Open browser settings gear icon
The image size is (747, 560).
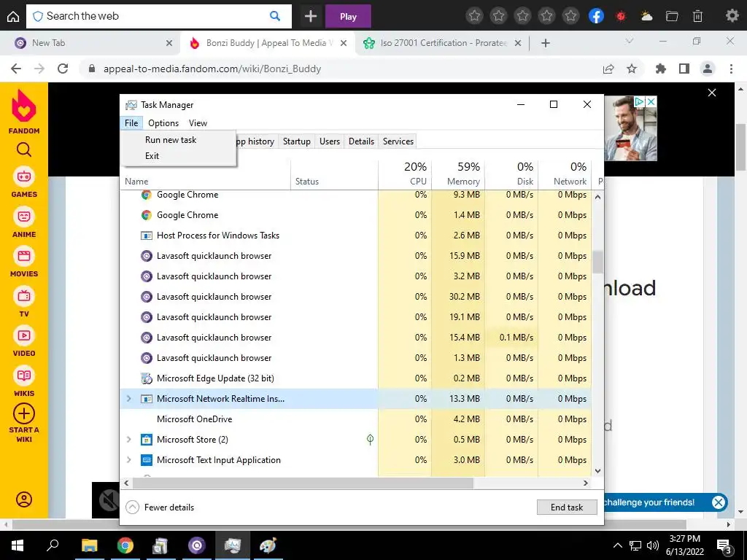pyautogui.click(x=732, y=16)
